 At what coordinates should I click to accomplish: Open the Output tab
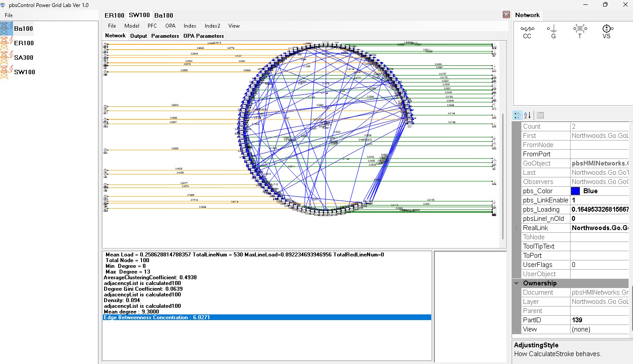coord(138,36)
